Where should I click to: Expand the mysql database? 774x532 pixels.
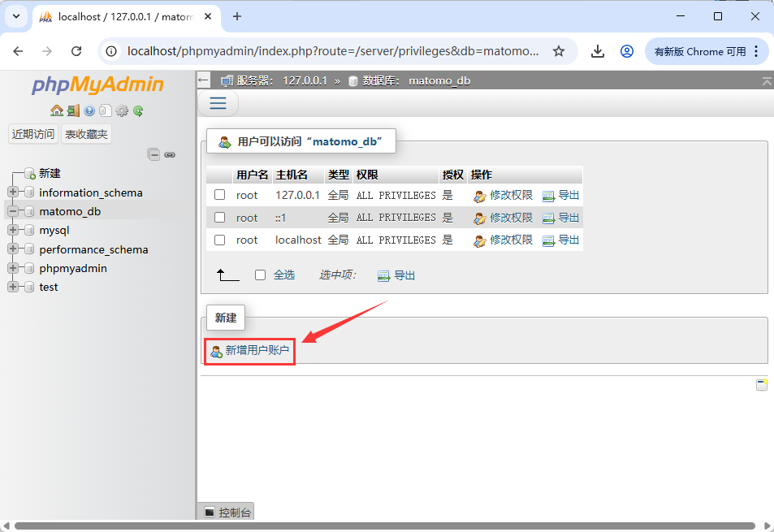tap(13, 230)
